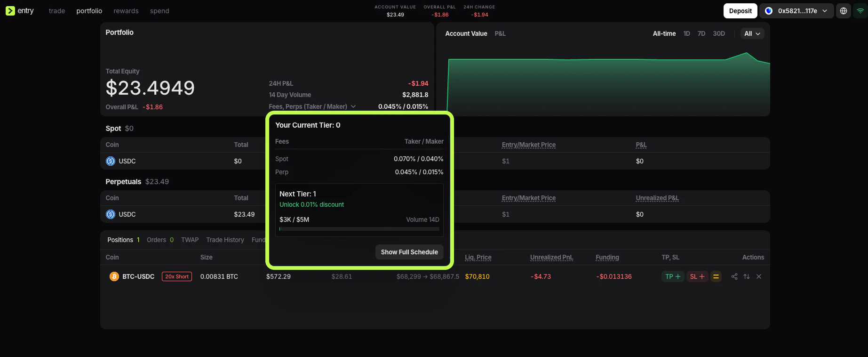Open the Trade History tab
The height and width of the screenshot is (357, 868).
tap(225, 240)
